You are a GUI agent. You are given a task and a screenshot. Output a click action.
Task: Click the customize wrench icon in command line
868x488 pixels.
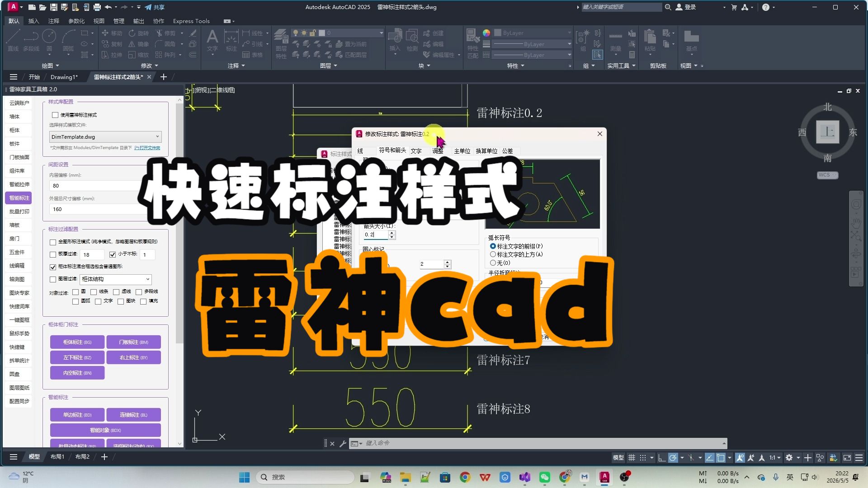coord(343,444)
